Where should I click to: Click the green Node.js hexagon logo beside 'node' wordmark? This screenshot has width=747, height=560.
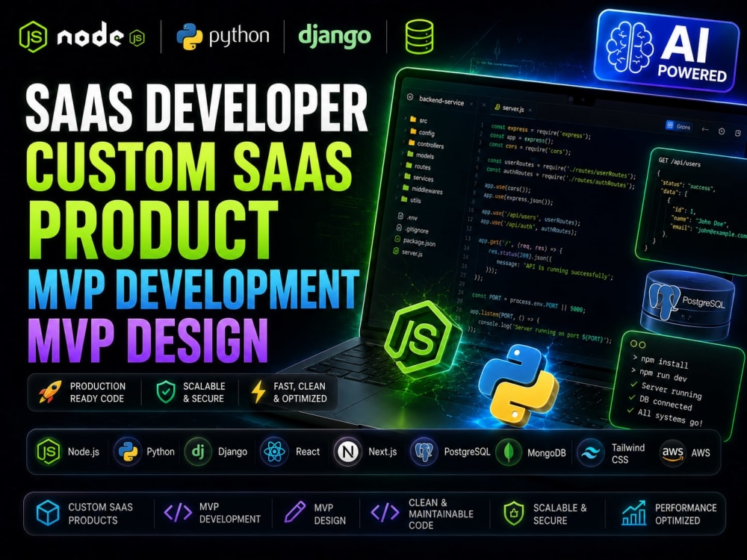click(33, 37)
